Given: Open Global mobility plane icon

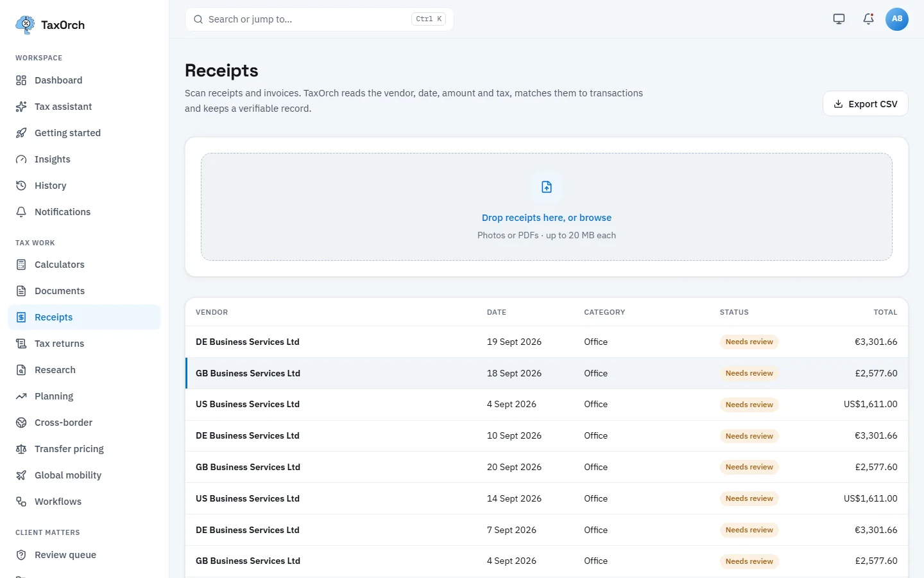Looking at the screenshot, I should click(x=21, y=475).
